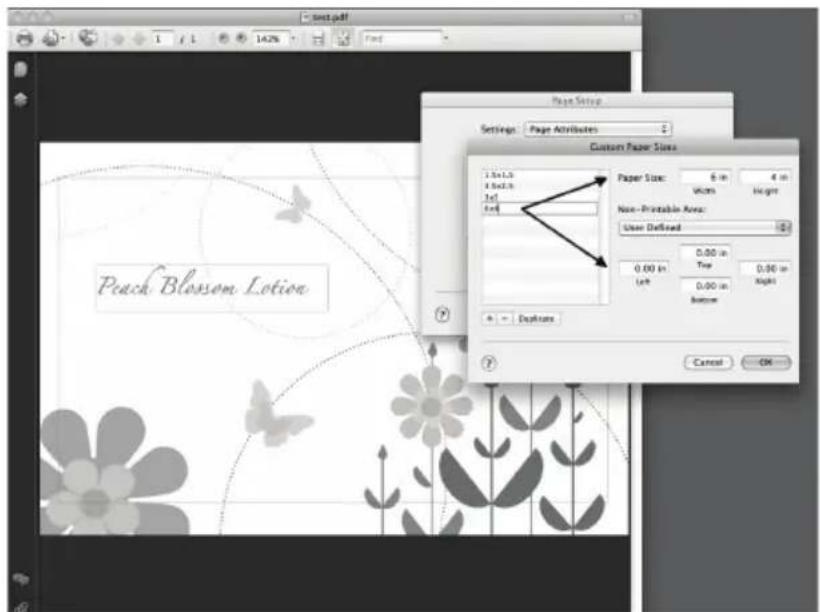Screen dimensions: 820x612
Task: Click help in Custom Paper Sizes dialog
Action: coord(489,363)
